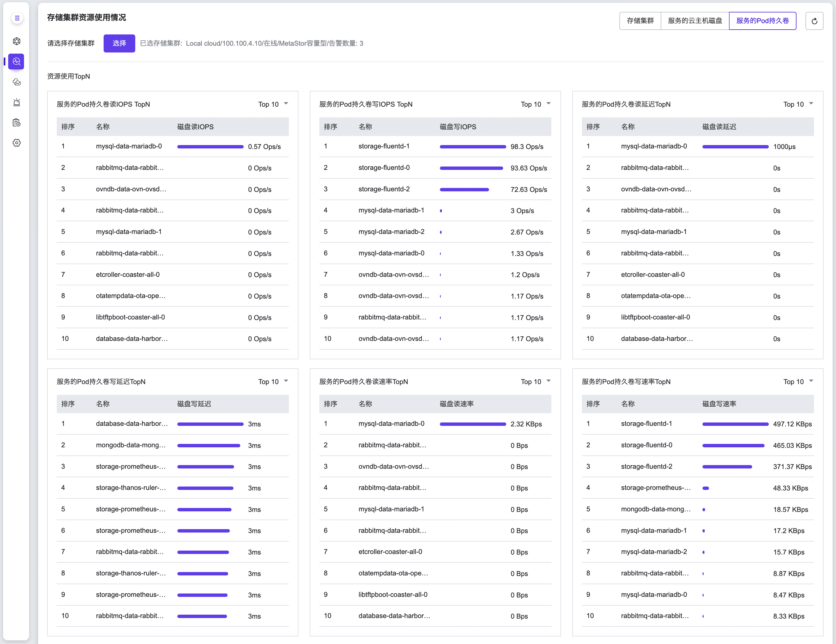Click the 98.3 Ops/s write IOPS bar
The width and height of the screenshot is (836, 644).
(473, 146)
